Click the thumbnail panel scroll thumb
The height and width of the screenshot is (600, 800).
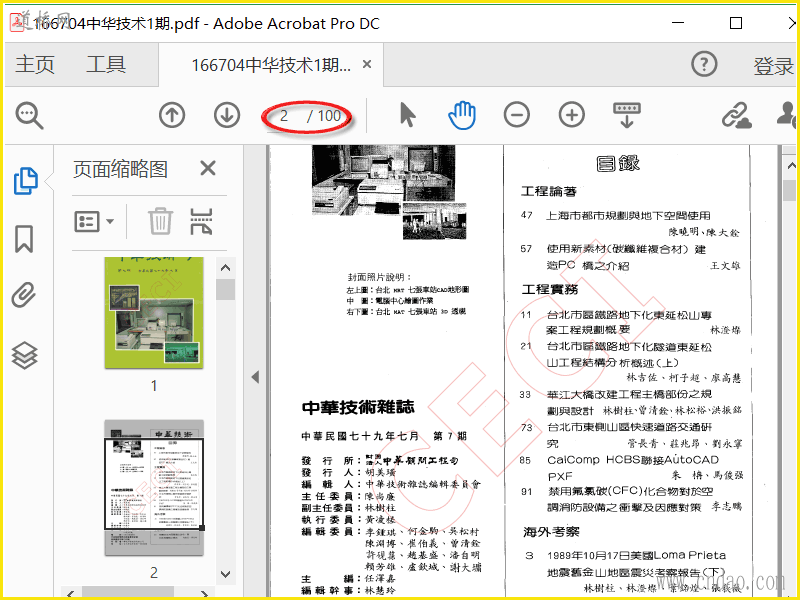tap(226, 289)
